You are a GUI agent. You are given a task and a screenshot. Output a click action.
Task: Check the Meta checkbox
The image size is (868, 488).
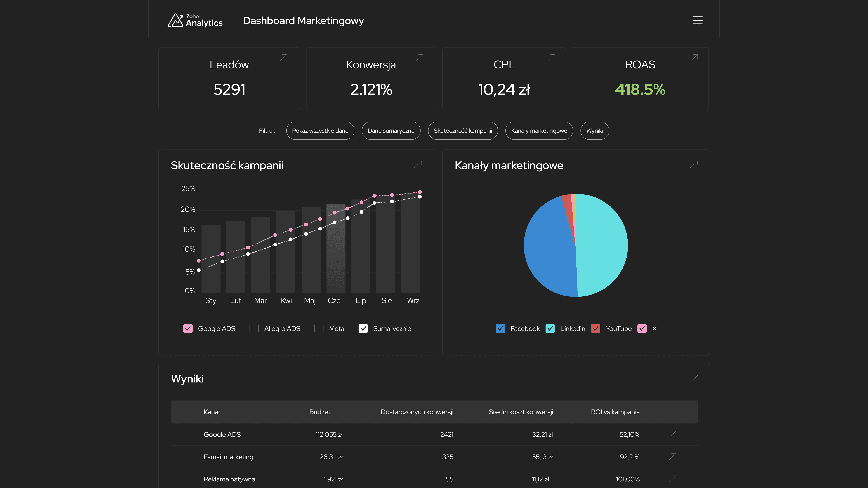[319, 328]
